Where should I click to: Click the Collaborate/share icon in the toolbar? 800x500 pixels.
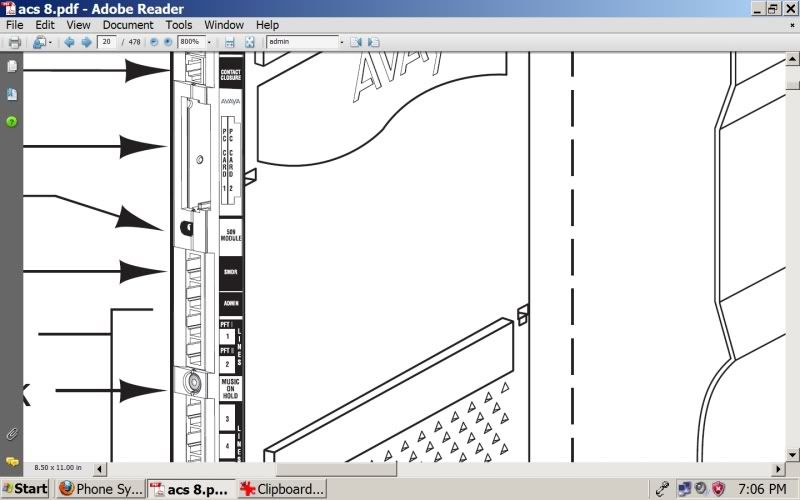click(39, 42)
